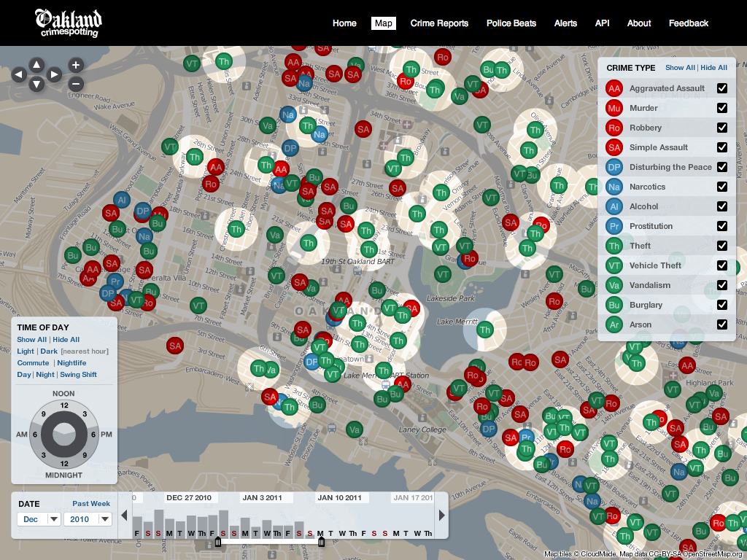747x560 pixels.
Task: Open the year dropdown showing 2010
Action: [87, 519]
